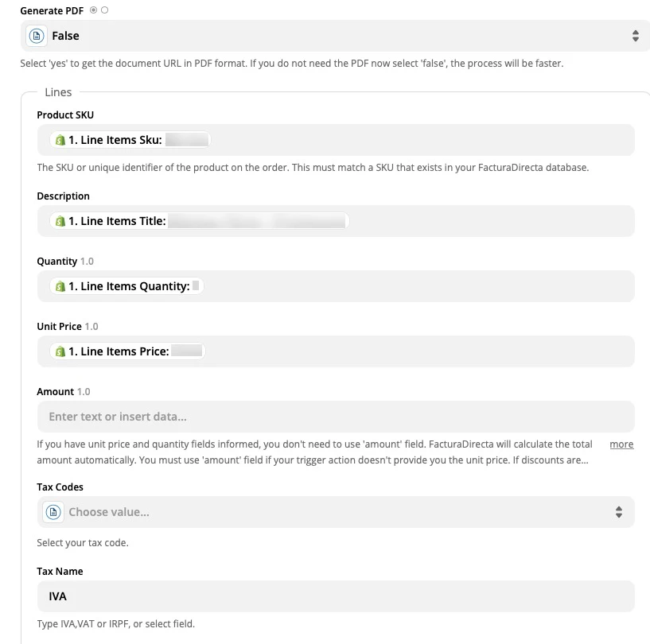Click the Tax Name field showing IVA
Viewport: 650px width, 644px height.
coord(334,596)
